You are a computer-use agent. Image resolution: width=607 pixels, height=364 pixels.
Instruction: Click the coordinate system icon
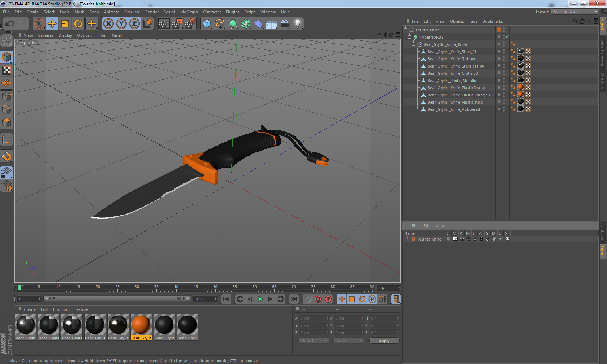[147, 24]
